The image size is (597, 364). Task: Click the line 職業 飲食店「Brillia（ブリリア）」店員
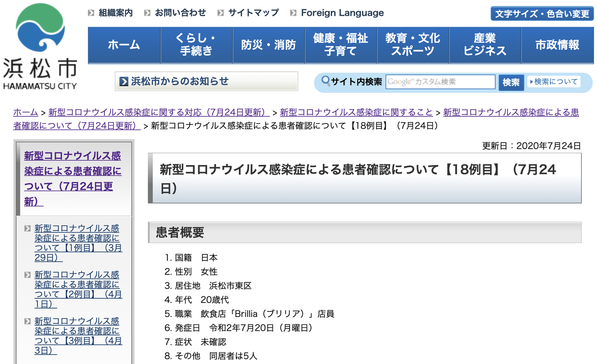click(255, 314)
